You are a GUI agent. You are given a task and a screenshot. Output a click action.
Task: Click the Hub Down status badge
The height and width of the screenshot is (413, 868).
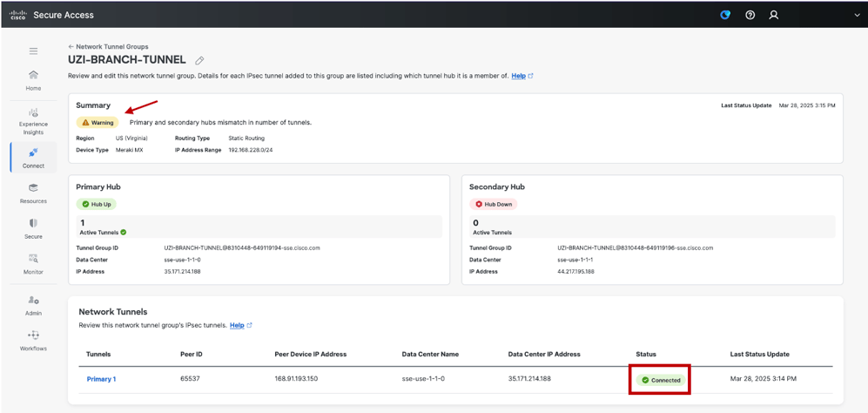(x=494, y=204)
